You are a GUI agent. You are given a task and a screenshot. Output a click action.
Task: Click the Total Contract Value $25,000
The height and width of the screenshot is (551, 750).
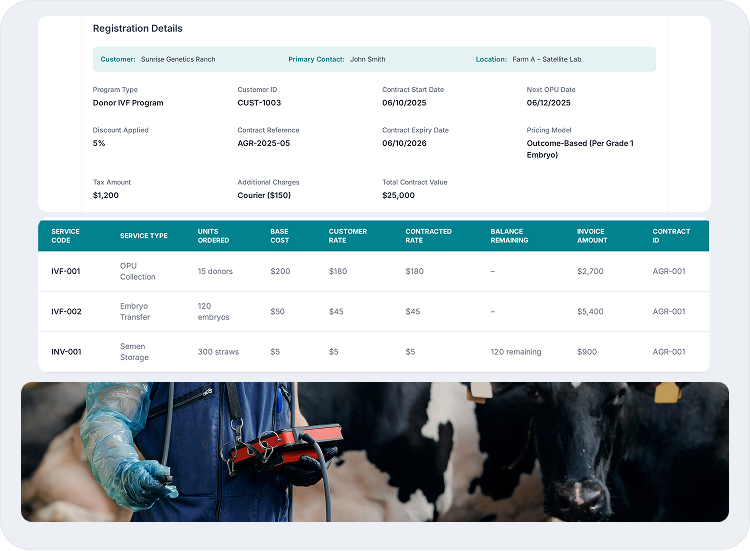click(x=398, y=195)
